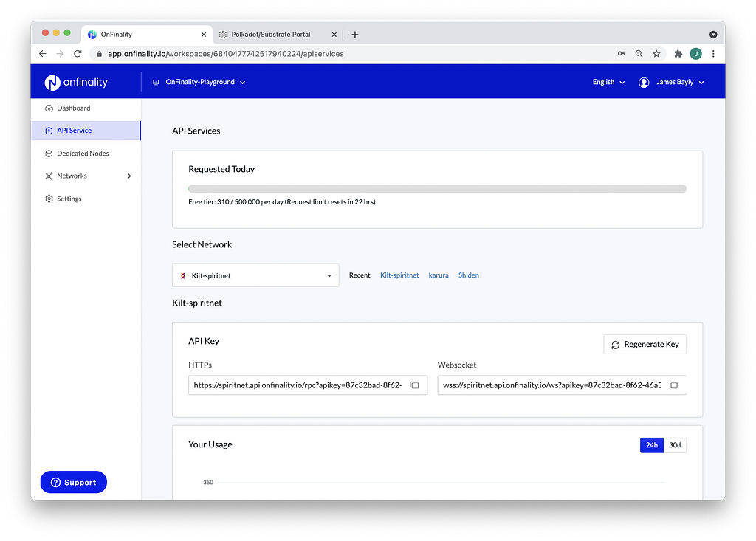Click the browser forward arrow
756x541 pixels.
coord(60,54)
